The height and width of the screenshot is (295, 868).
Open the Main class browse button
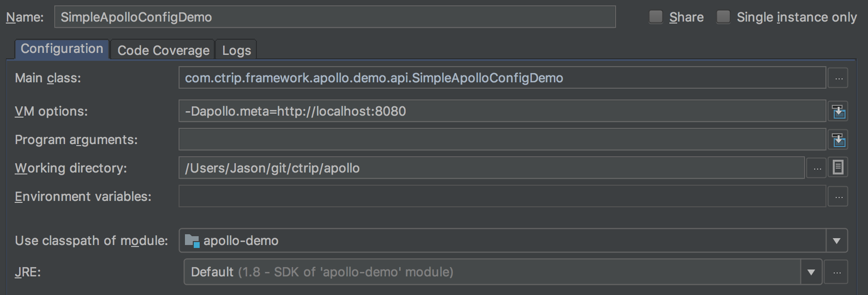pyautogui.click(x=838, y=78)
